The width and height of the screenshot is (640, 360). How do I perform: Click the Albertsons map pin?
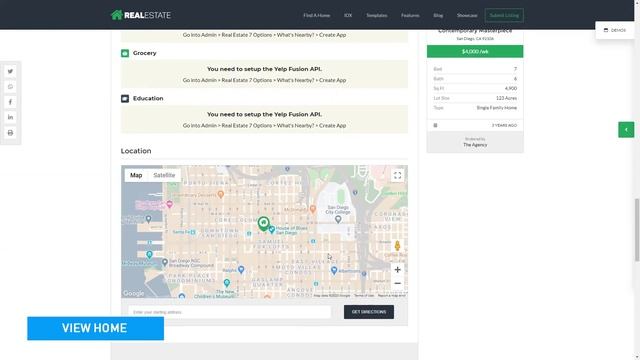[x=334, y=270]
